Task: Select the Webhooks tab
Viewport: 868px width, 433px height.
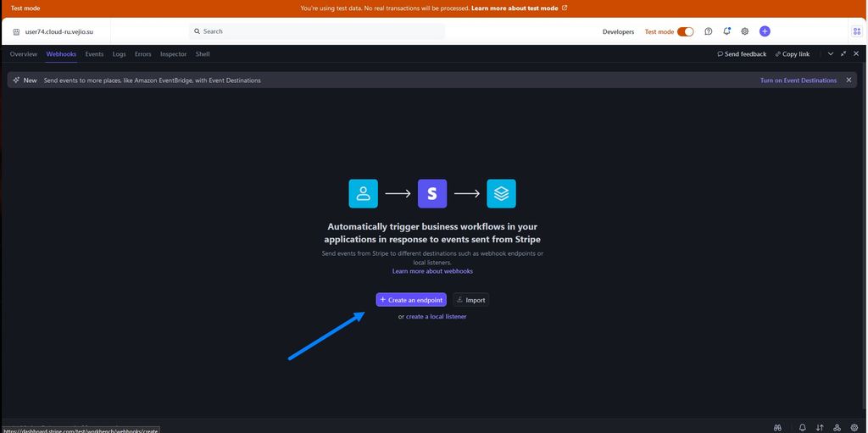Action: click(61, 53)
